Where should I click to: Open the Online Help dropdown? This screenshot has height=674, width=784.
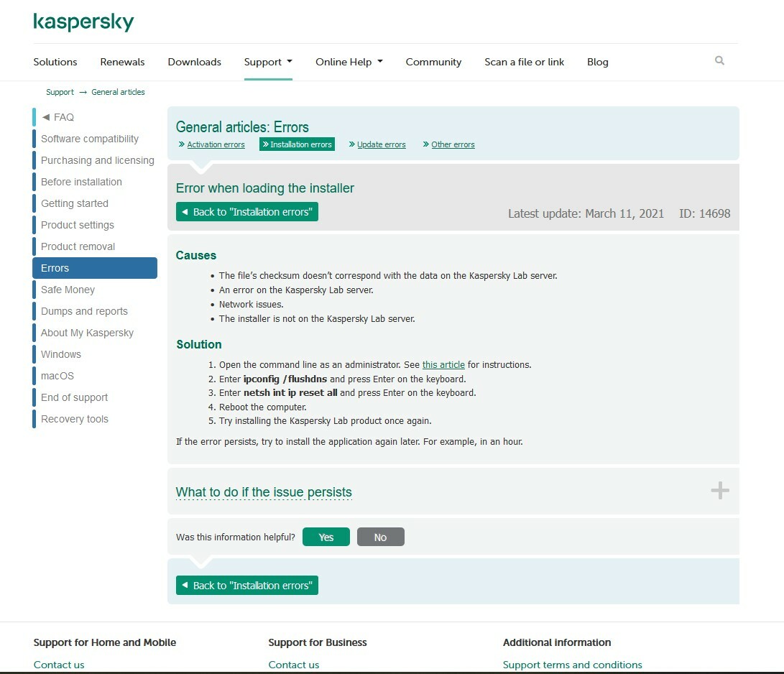coord(349,62)
